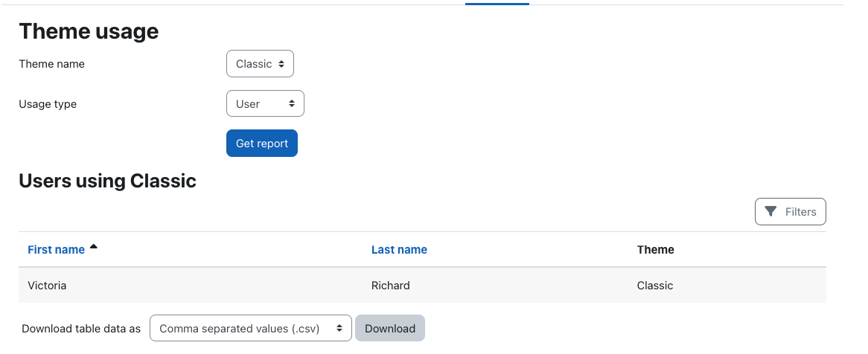Click the active tab's blue underline at top
The width and height of the screenshot is (868, 354).
[497, 3]
